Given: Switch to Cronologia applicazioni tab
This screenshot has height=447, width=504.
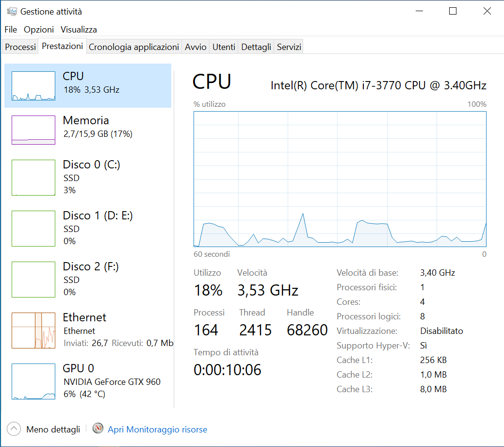Looking at the screenshot, I should point(134,47).
